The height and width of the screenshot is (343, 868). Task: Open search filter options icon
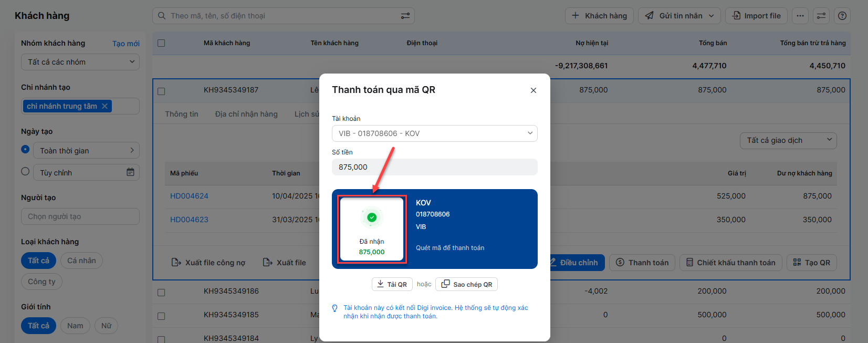pos(405,16)
